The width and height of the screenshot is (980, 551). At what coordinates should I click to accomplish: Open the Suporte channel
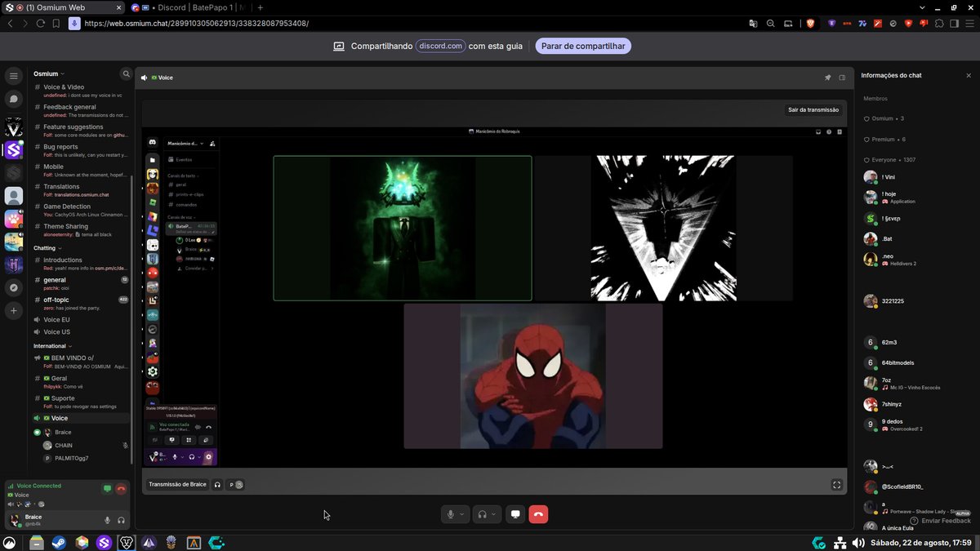click(81, 402)
